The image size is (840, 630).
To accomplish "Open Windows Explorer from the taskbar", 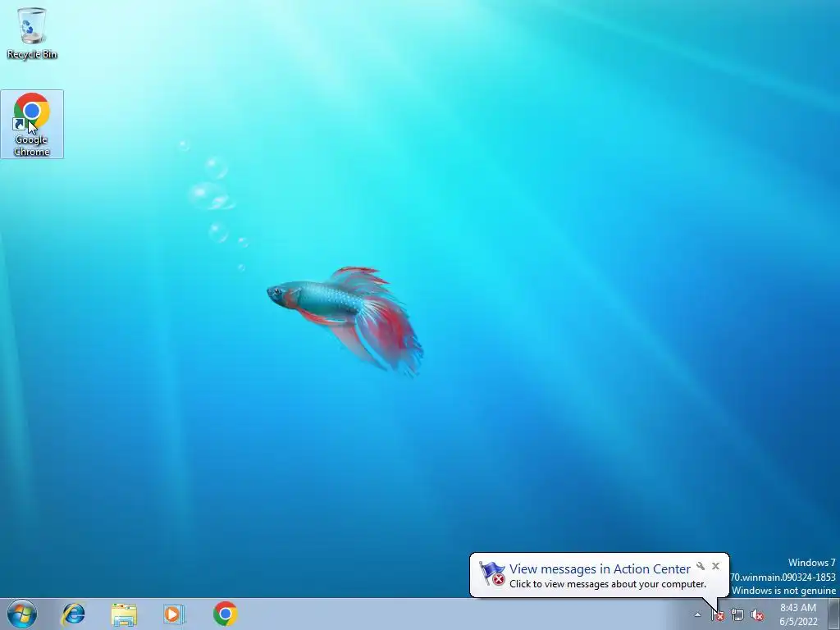I will (x=124, y=614).
